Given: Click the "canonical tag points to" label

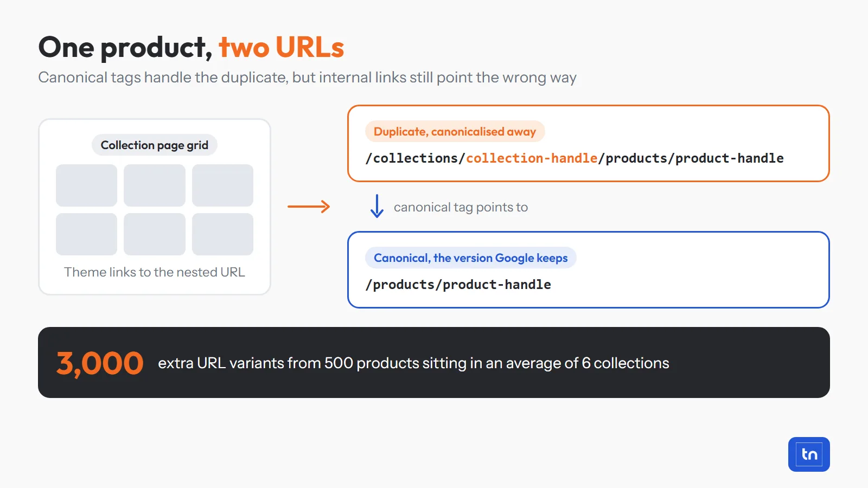Looking at the screenshot, I should point(461,207).
